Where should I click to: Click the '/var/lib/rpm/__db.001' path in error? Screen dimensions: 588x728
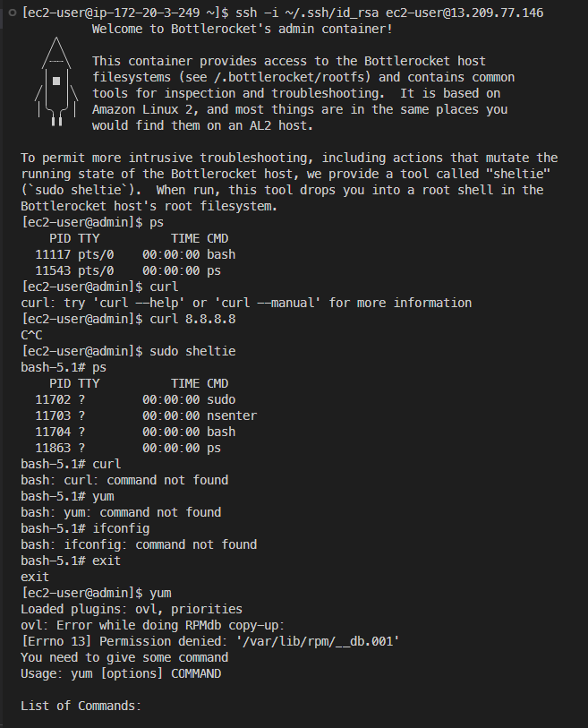[x=318, y=641]
